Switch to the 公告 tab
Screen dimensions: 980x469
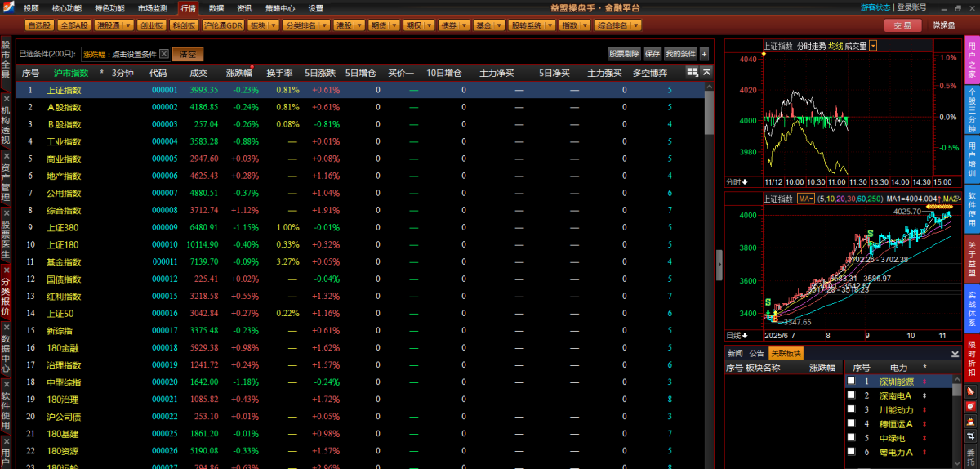pos(756,354)
